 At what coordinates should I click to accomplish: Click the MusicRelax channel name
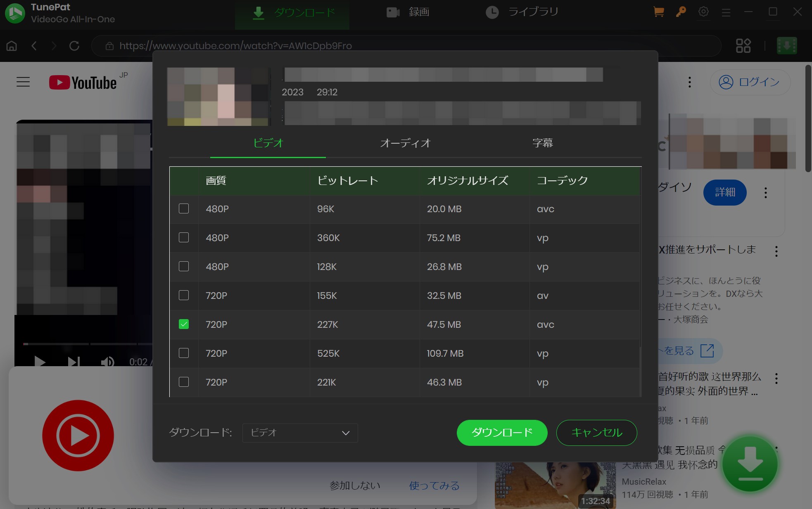[x=644, y=482]
